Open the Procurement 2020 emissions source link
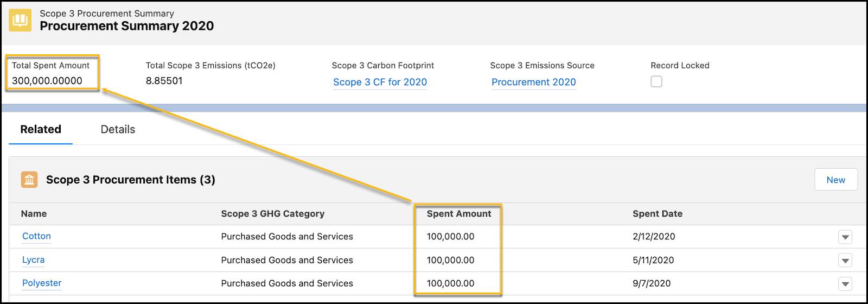The image size is (868, 304). pyautogui.click(x=533, y=82)
